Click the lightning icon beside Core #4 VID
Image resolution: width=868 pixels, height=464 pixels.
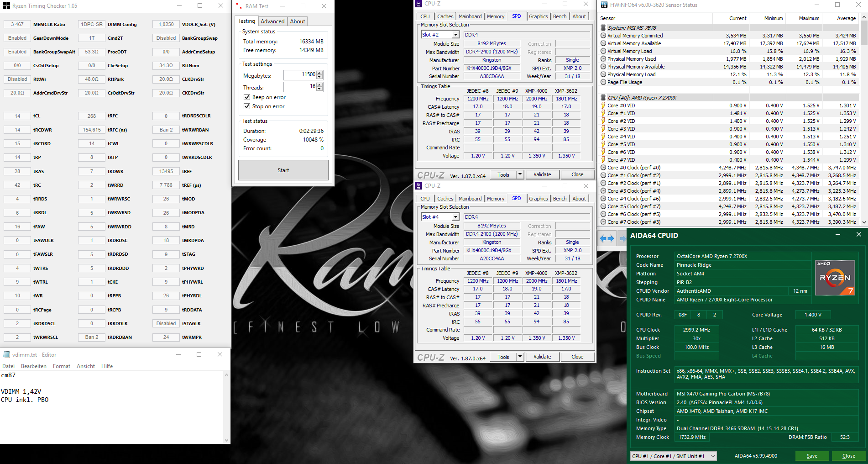coord(603,137)
